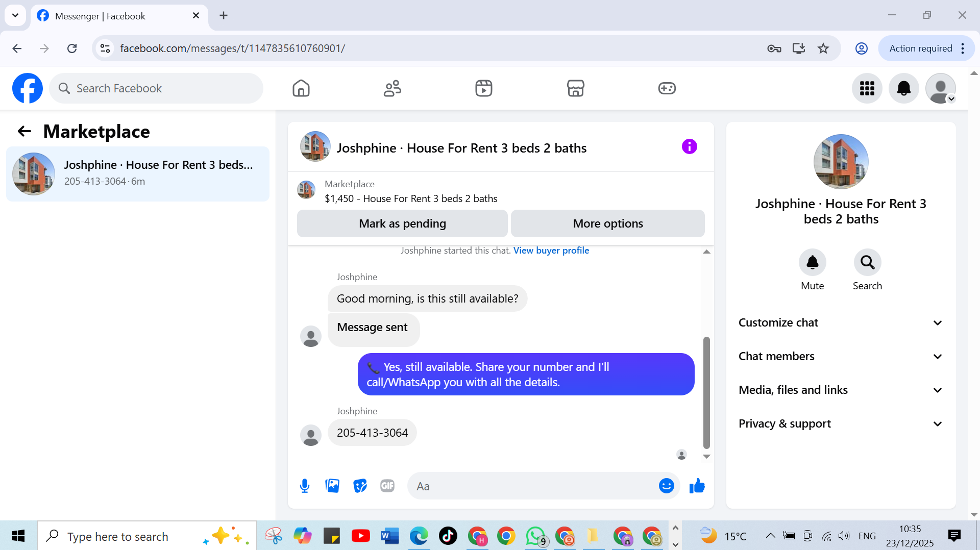Click the browser back arrow
The width and height of the screenshot is (980, 550).
17,48
